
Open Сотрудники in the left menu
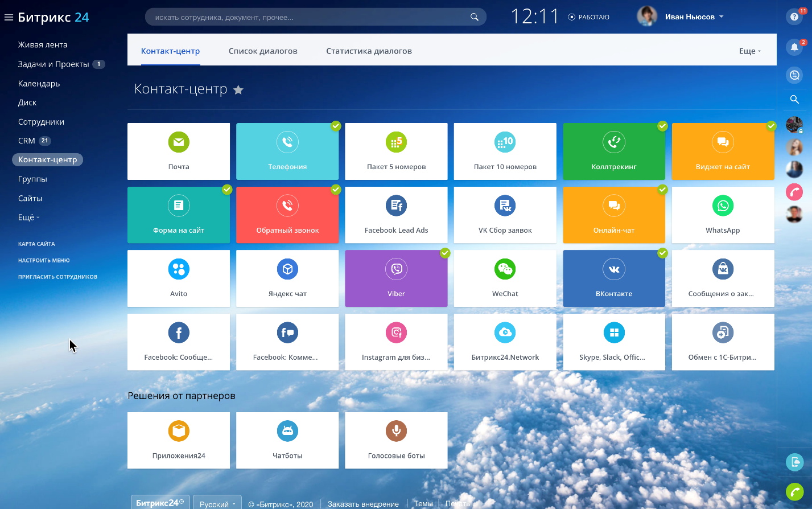(x=41, y=122)
